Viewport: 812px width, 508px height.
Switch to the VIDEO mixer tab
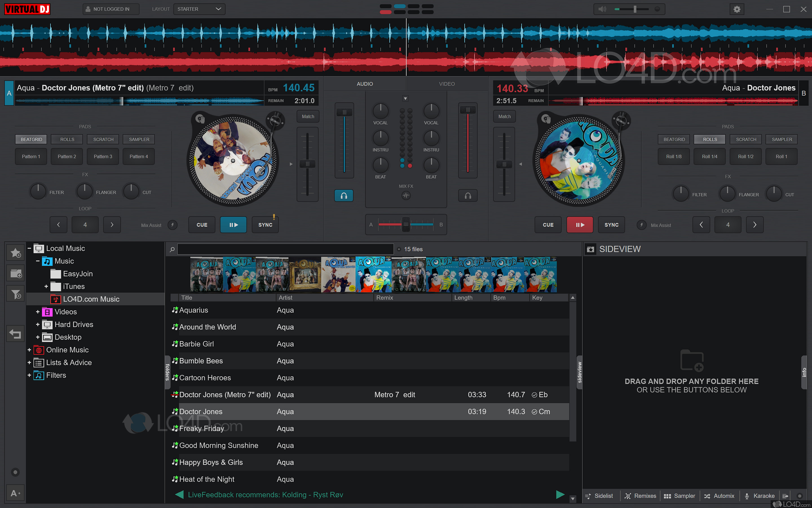pyautogui.click(x=447, y=84)
